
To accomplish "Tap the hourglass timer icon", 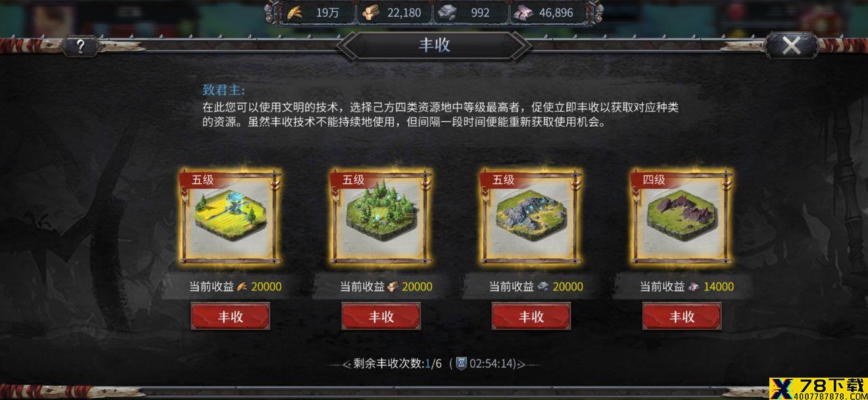I will pyautogui.click(x=462, y=363).
